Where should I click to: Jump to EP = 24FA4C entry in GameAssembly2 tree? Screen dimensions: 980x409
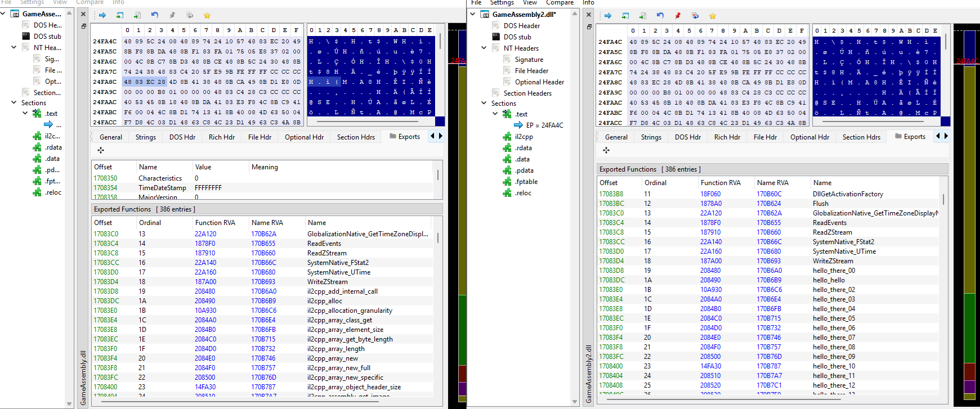(544, 125)
